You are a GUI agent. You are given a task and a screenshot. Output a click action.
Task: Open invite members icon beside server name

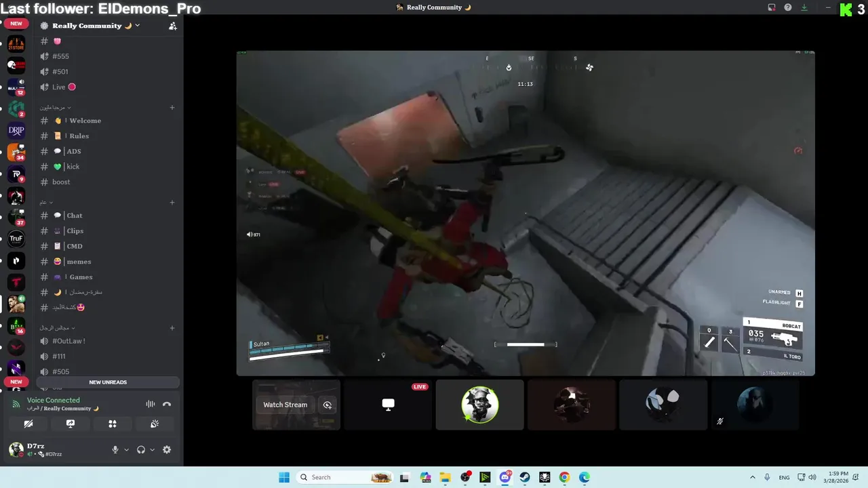click(x=172, y=26)
